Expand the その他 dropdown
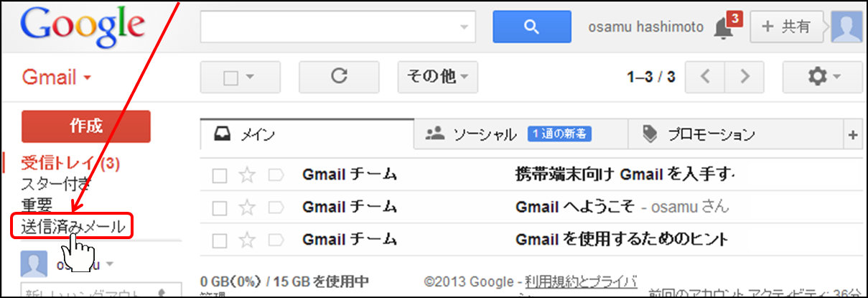Viewport: 868px width, 298px height. point(437,76)
